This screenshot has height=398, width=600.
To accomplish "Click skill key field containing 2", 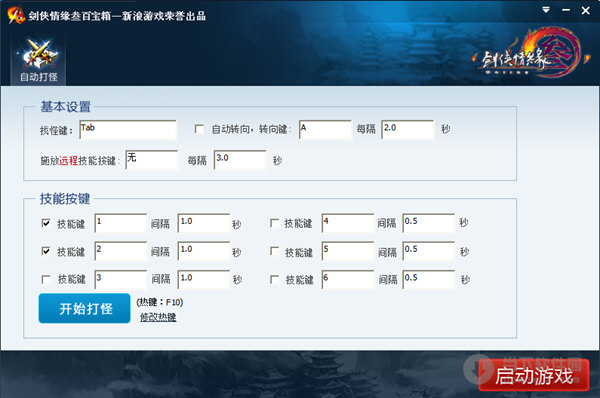I will tap(121, 251).
